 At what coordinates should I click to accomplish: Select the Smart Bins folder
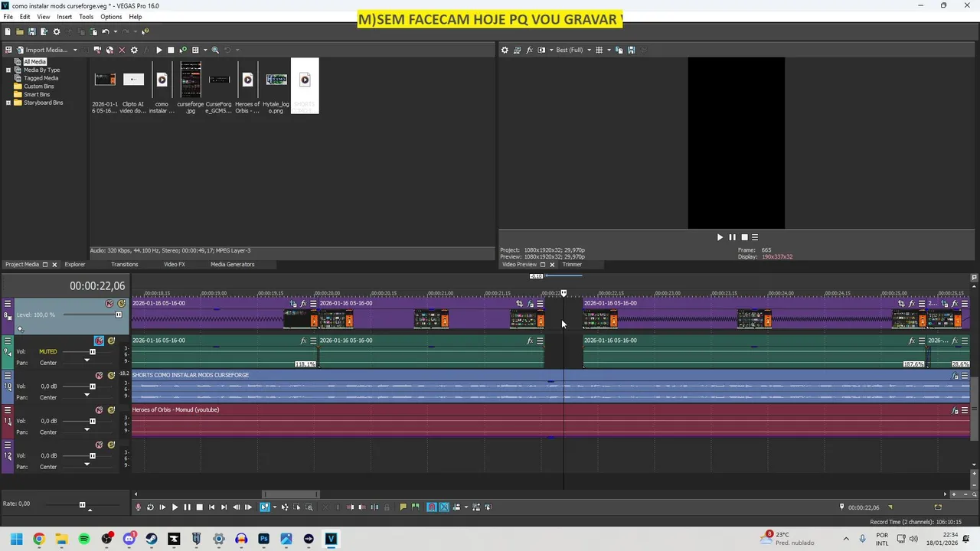point(37,94)
